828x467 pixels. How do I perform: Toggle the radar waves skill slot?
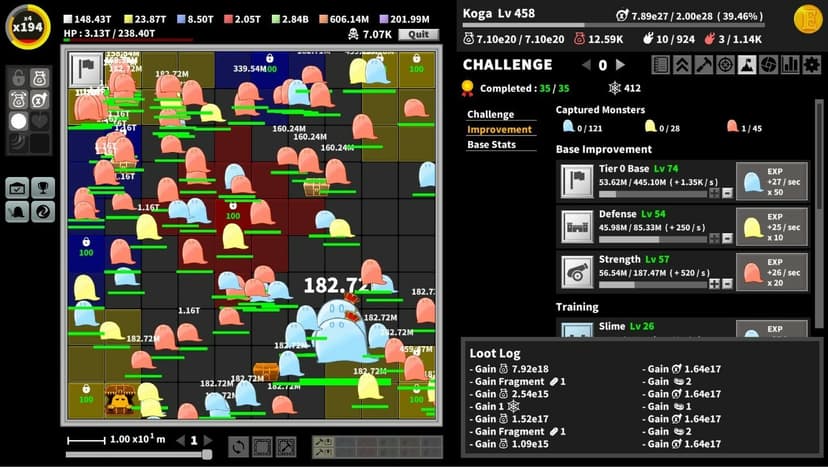click(x=18, y=143)
